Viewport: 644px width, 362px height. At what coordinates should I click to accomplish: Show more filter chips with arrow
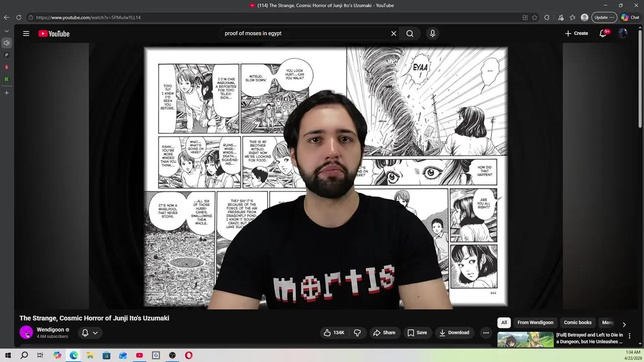[624, 324]
